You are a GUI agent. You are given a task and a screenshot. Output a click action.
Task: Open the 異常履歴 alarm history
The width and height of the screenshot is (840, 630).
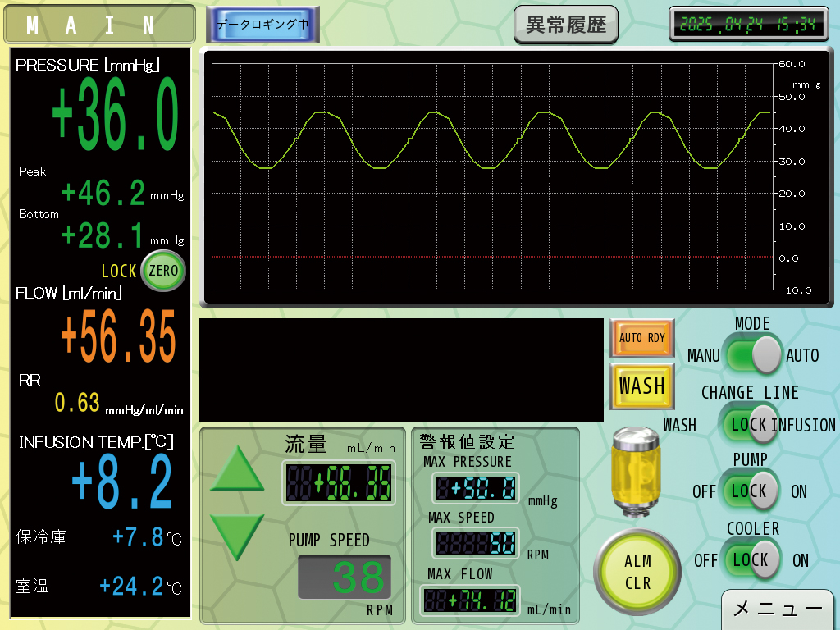[x=566, y=25]
